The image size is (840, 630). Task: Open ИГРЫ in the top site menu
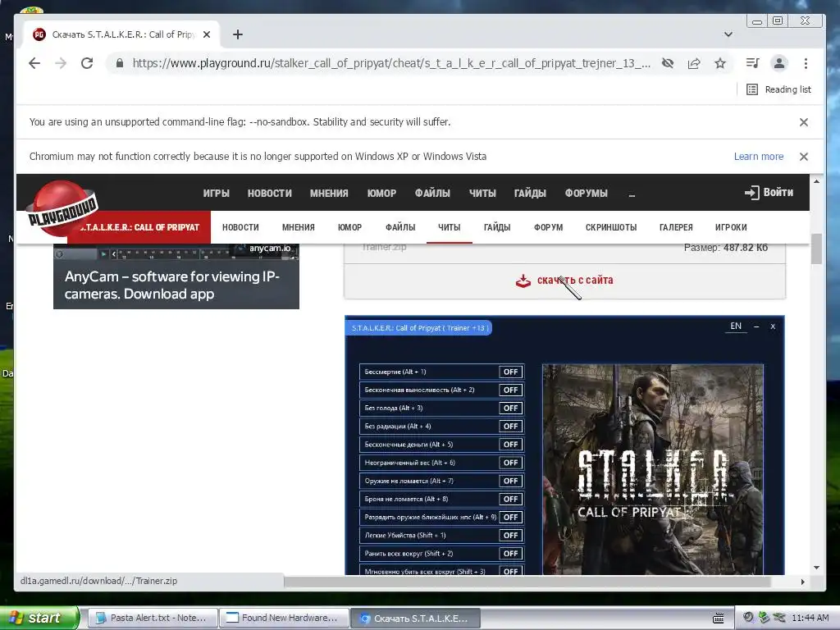217,193
